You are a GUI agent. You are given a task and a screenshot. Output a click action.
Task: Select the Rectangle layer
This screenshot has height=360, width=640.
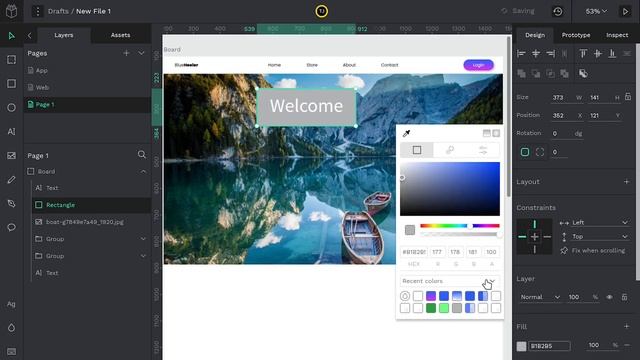[x=91, y=205]
